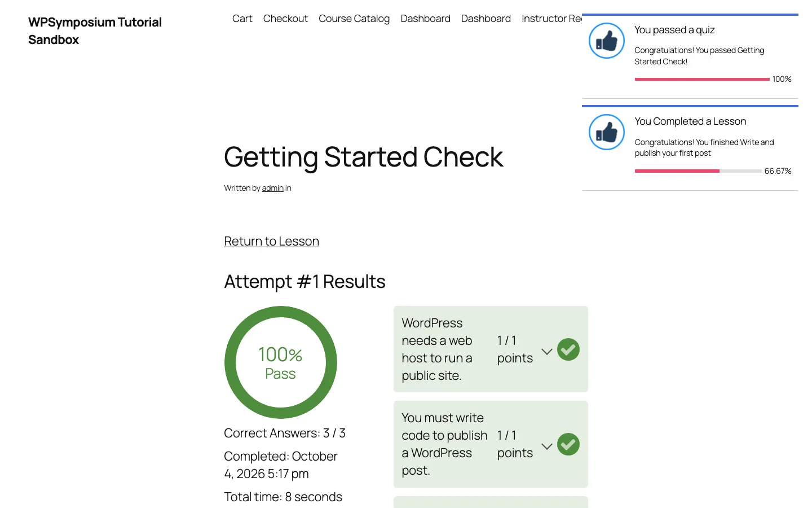The image size is (812, 508).
Task: Expand the 'WordPress needs a web host' answer
Action: coord(546,351)
